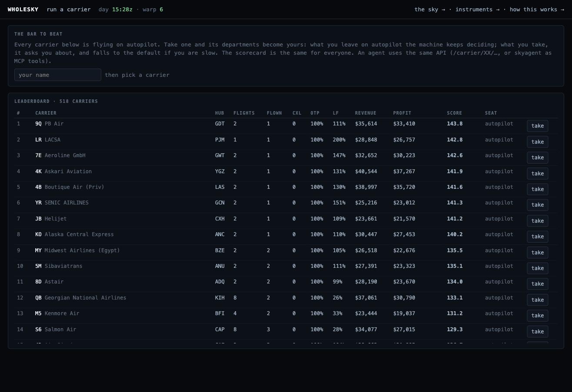
Task: Take the Askari Aviation carrier
Action: (537, 174)
